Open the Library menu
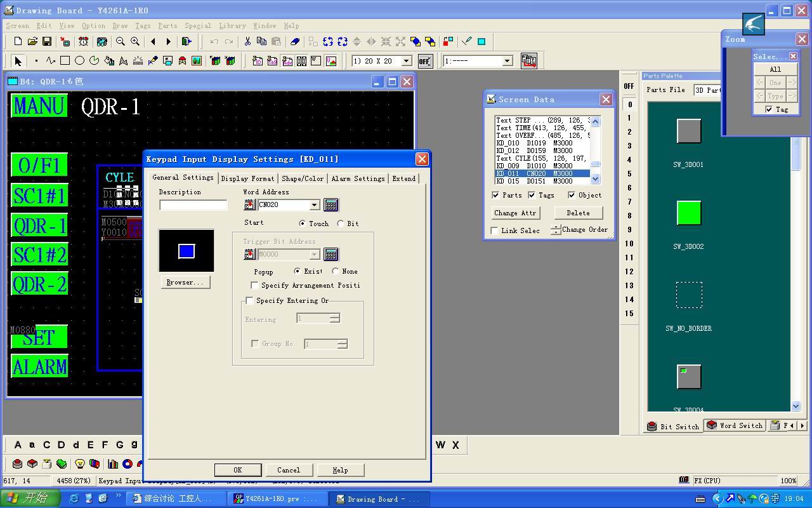This screenshot has width=812, height=508. pyautogui.click(x=232, y=25)
